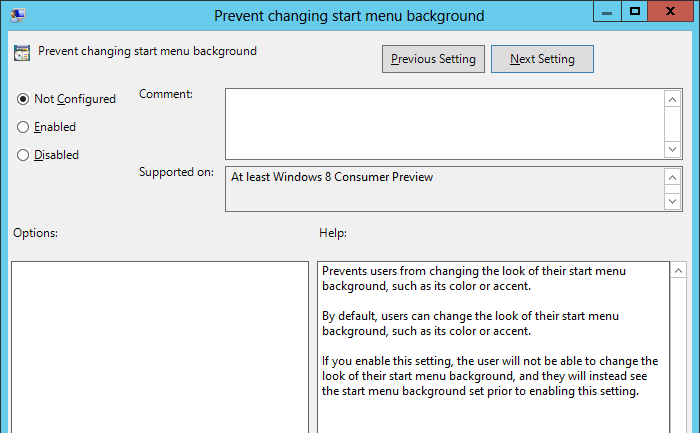Go to Previous Setting
Image resolution: width=700 pixels, height=433 pixels.
click(434, 59)
